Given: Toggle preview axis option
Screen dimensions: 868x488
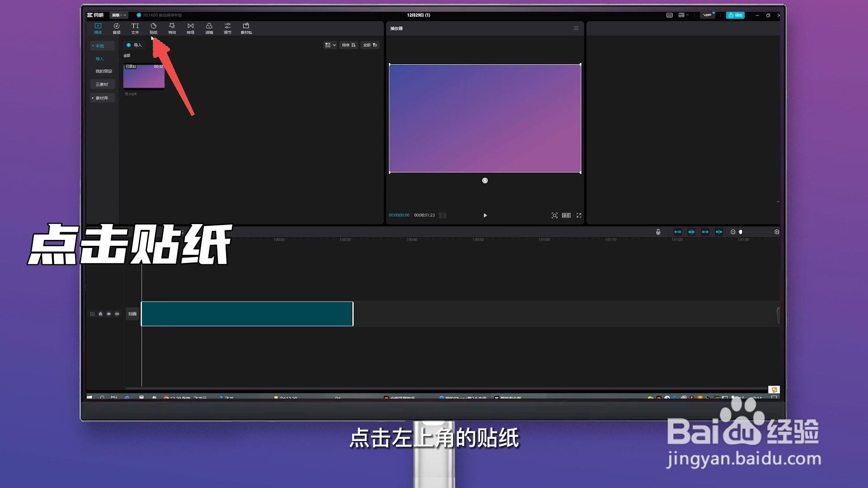Looking at the screenshot, I should point(719,232).
